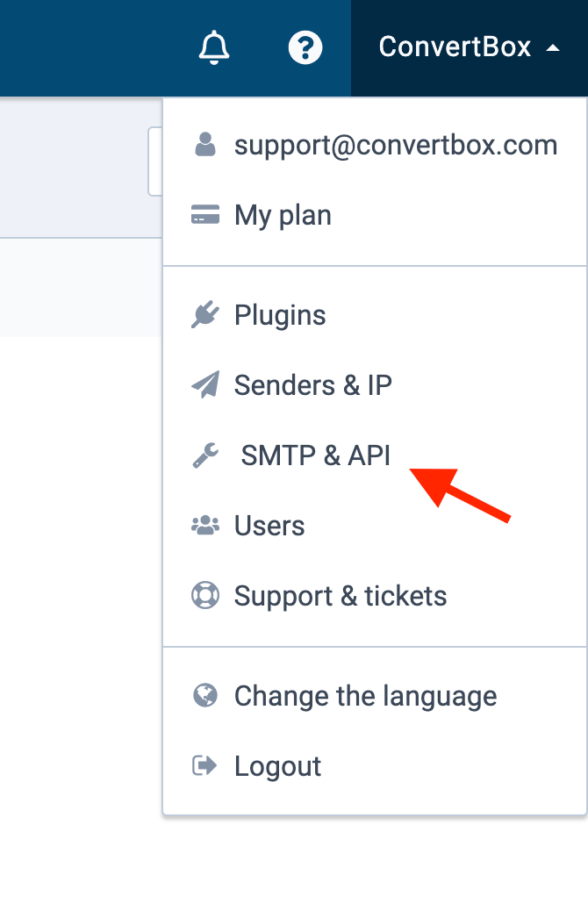The height and width of the screenshot is (918, 588).
Task: Click the credit card icon
Action: [x=205, y=214]
